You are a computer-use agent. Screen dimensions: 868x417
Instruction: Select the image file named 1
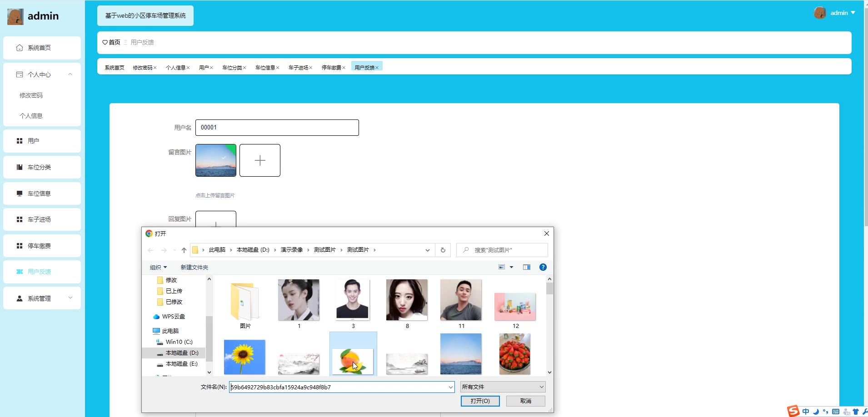[299, 304]
